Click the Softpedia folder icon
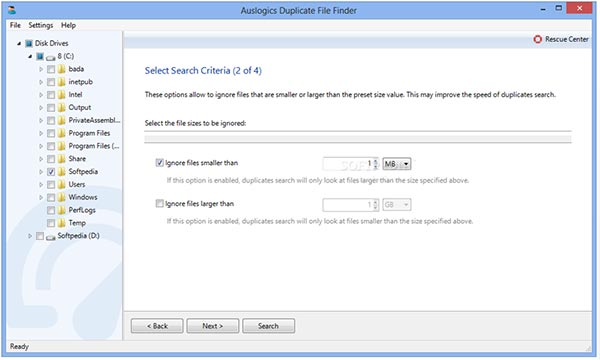600x360 pixels. (x=62, y=172)
